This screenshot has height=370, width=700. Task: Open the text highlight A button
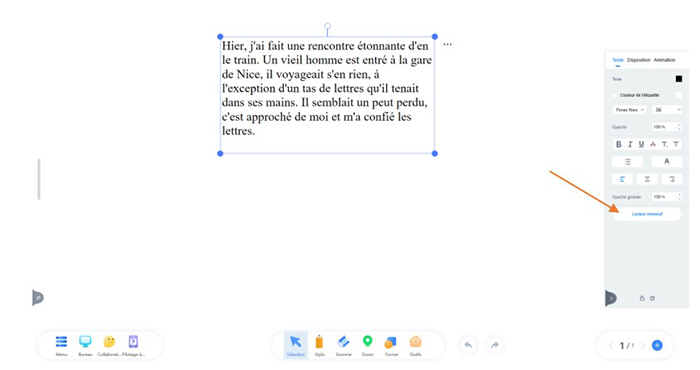(x=667, y=162)
